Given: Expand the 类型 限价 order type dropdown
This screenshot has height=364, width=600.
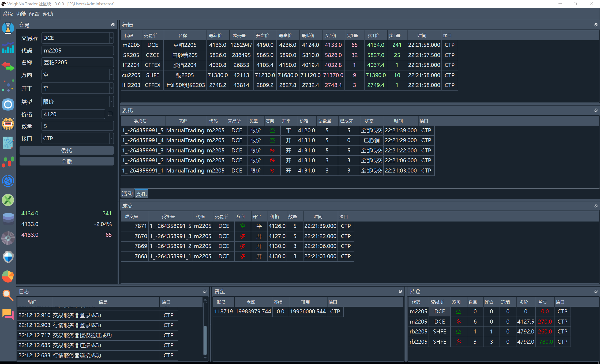Looking at the screenshot, I should pyautogui.click(x=111, y=102).
